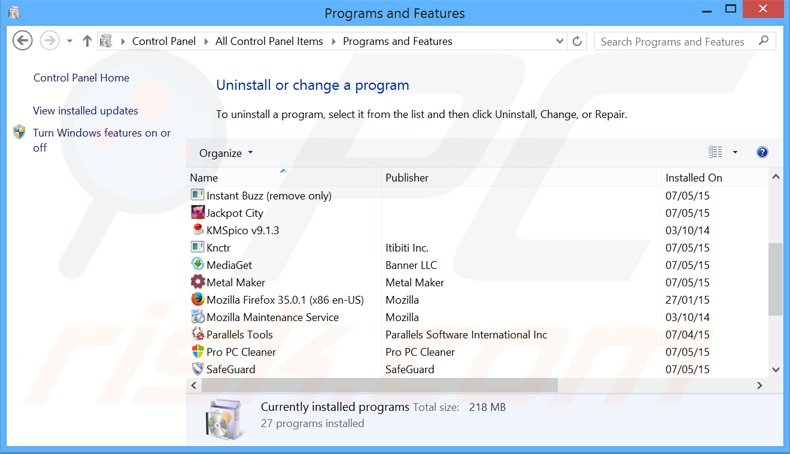Screen dimensions: 790x454
Task: Click the MediaGet program icon
Action: click(x=198, y=264)
